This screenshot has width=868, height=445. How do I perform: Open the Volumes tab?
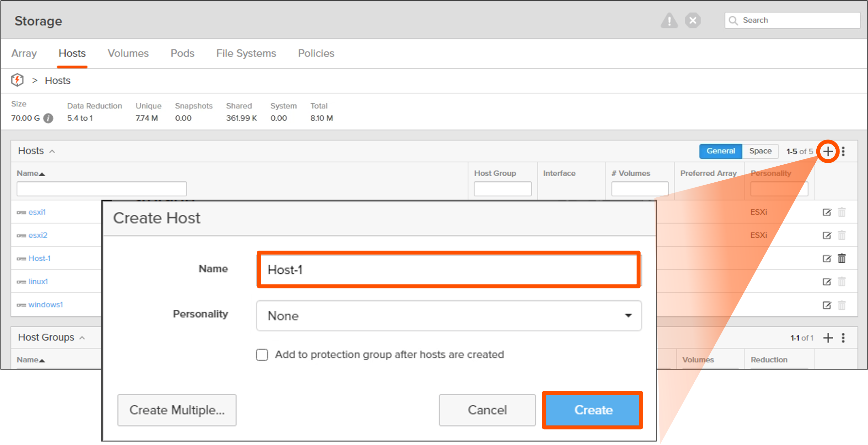click(x=128, y=53)
